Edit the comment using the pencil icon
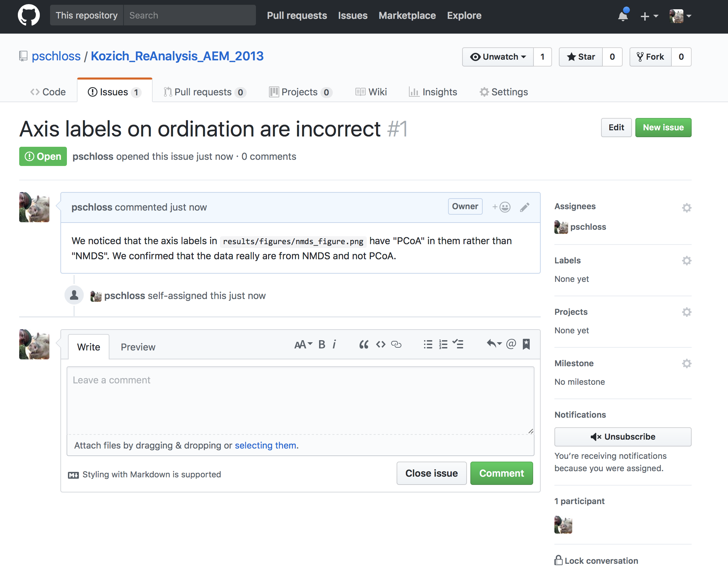 (x=525, y=207)
